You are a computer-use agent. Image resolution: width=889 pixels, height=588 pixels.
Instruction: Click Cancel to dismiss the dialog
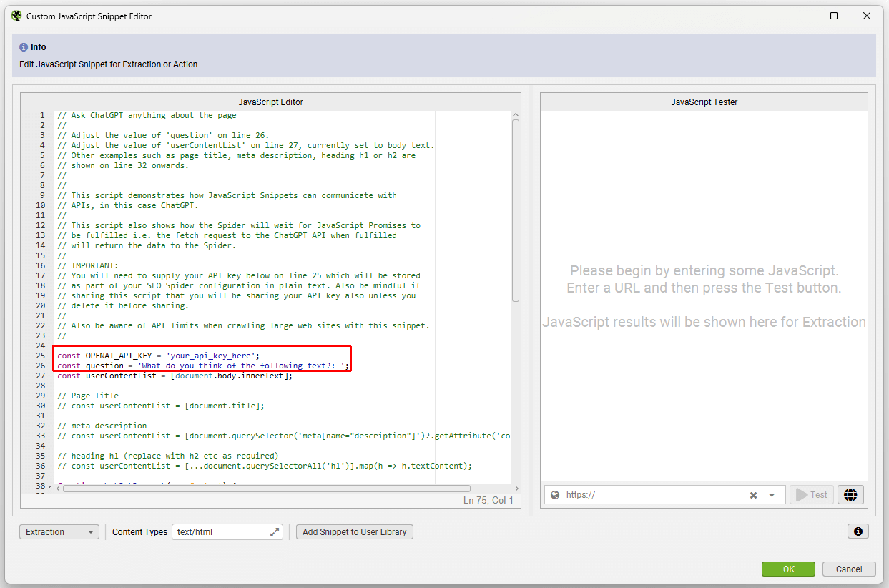pyautogui.click(x=849, y=569)
